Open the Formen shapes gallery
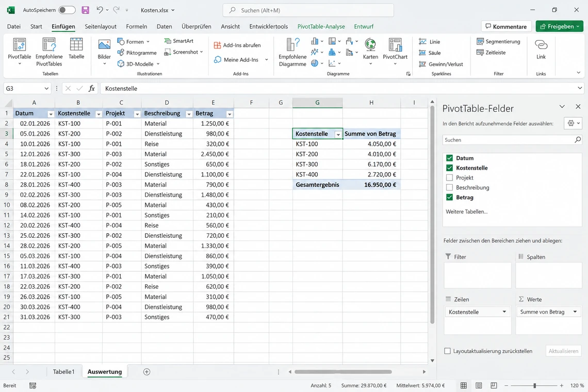This screenshot has width=588, height=392. pyautogui.click(x=134, y=42)
